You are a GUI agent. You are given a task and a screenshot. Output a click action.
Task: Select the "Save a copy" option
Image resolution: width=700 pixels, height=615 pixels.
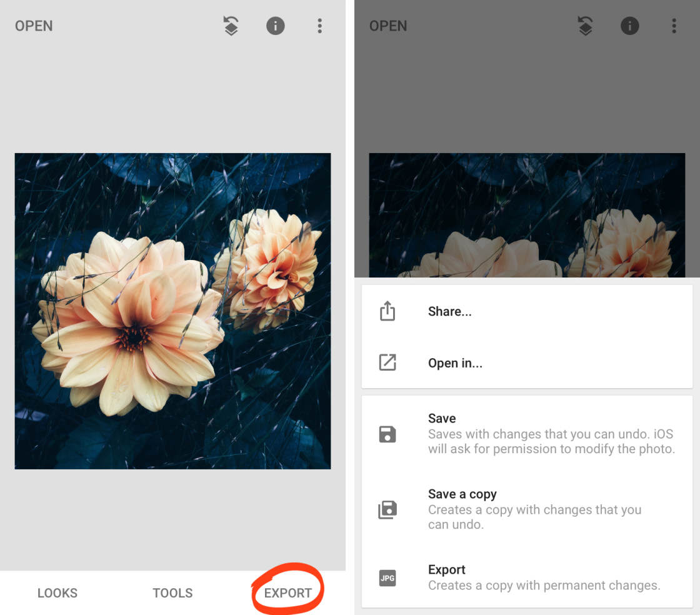534,509
